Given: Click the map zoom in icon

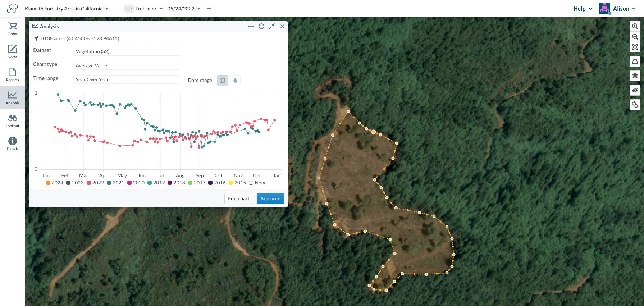Looking at the screenshot, I should point(635,26).
